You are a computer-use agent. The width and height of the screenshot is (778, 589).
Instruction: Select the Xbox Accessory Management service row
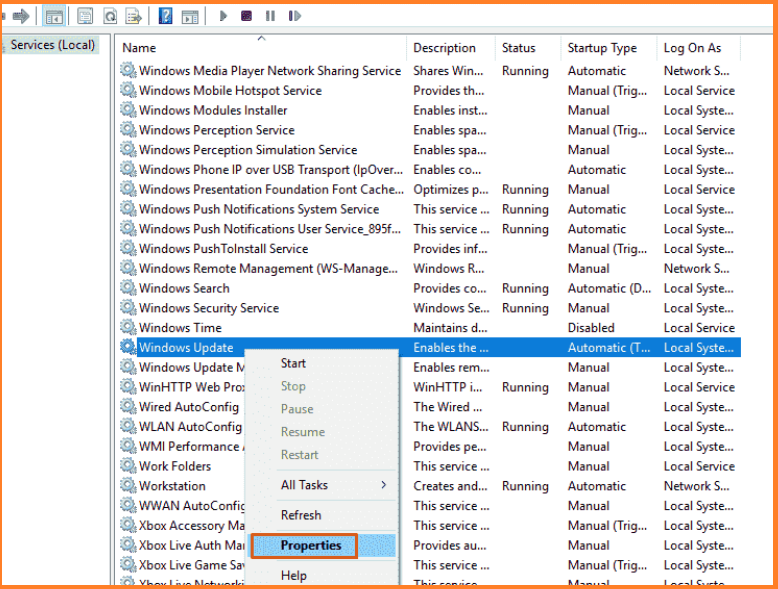click(430, 525)
